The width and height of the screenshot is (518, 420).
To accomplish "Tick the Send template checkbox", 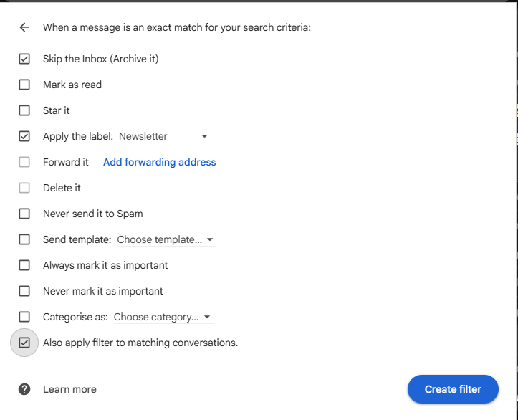I will (24, 239).
